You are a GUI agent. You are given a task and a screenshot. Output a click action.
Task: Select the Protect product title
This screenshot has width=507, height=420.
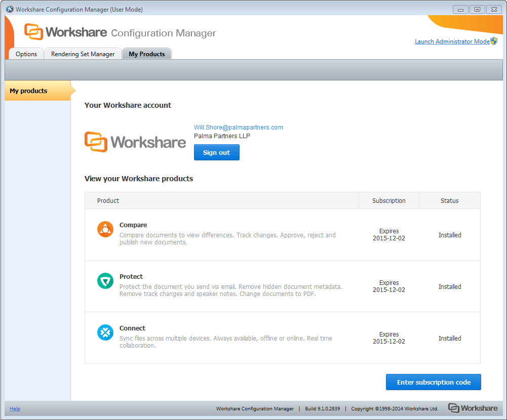[131, 277]
